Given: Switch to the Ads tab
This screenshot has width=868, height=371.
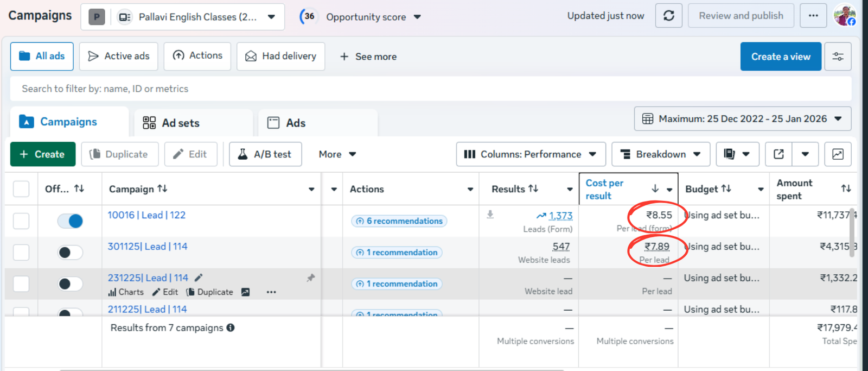Looking at the screenshot, I should coord(318,123).
